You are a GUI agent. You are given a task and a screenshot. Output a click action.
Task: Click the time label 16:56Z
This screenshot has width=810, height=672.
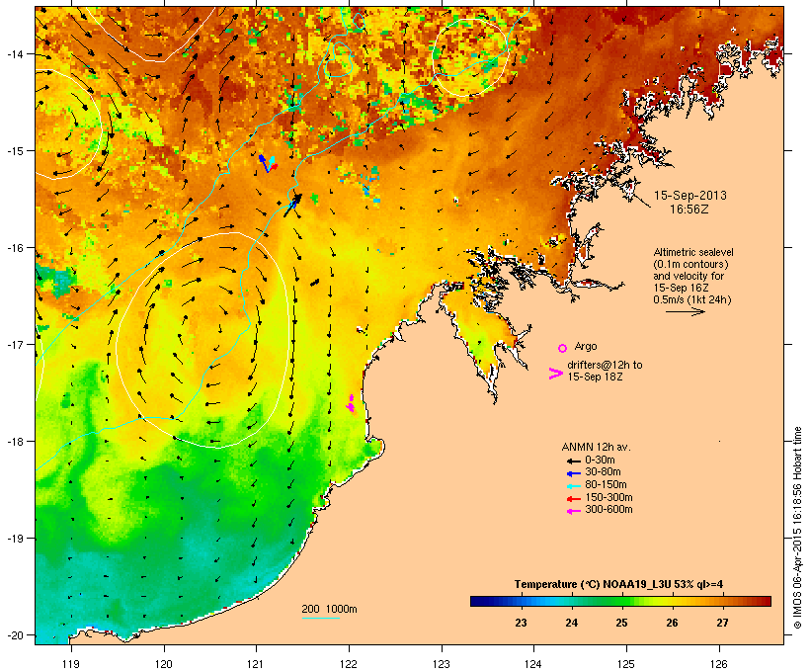(x=689, y=210)
